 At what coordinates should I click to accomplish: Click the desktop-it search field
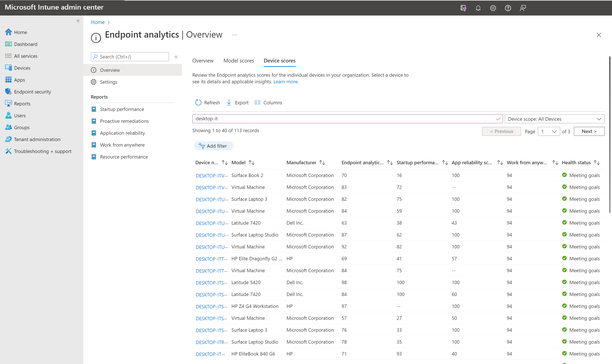click(344, 119)
